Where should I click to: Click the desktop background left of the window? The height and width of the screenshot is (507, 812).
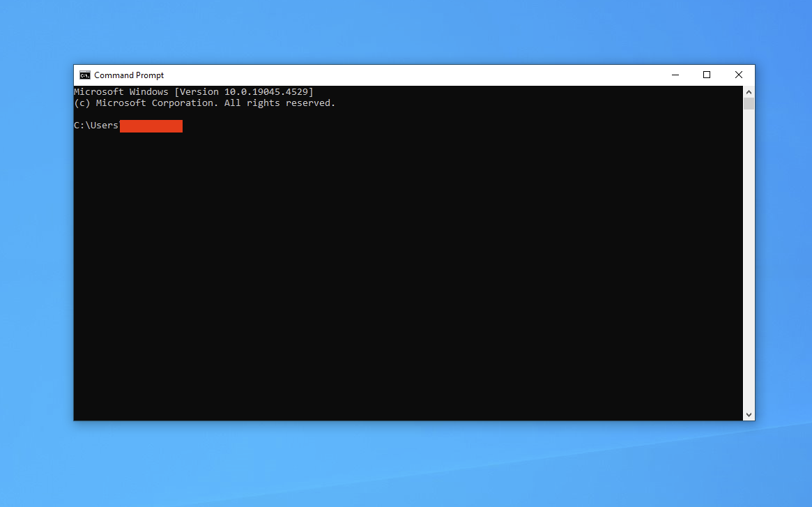coord(36,244)
